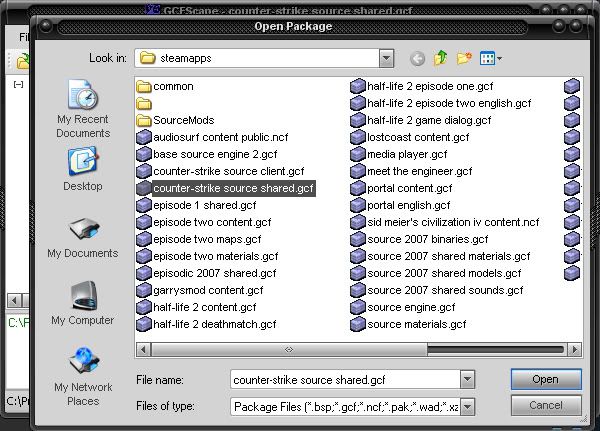
Task: Select the SourceMods folder
Action: point(183,120)
